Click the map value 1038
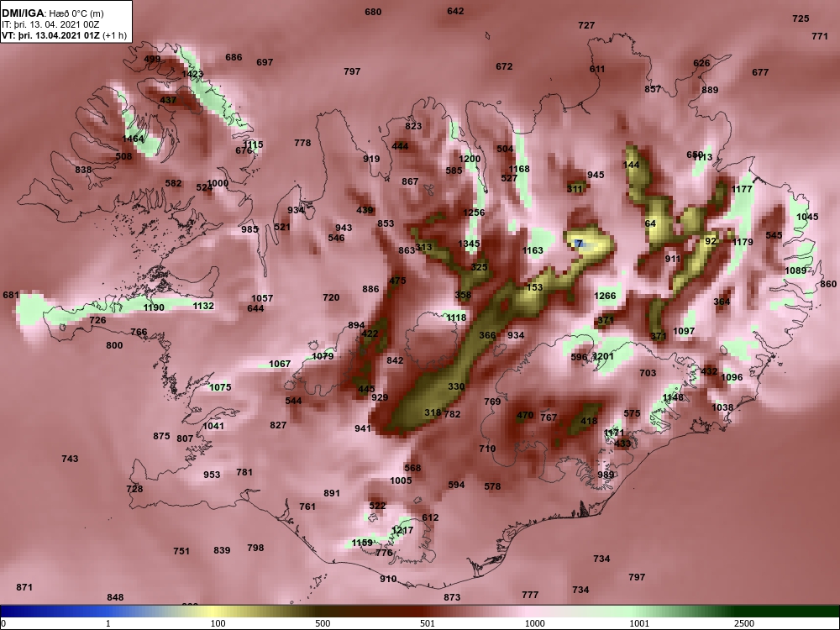 (x=722, y=407)
